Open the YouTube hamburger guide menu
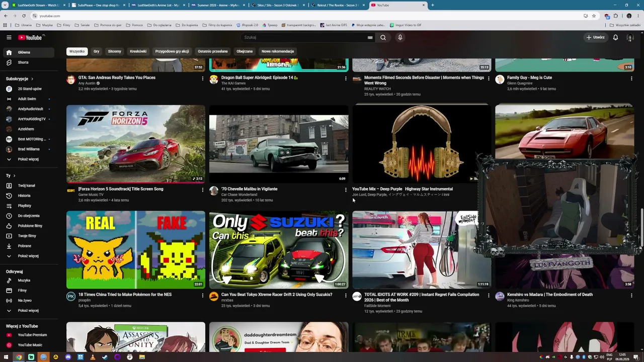This screenshot has height=362, width=644. coord(9,37)
